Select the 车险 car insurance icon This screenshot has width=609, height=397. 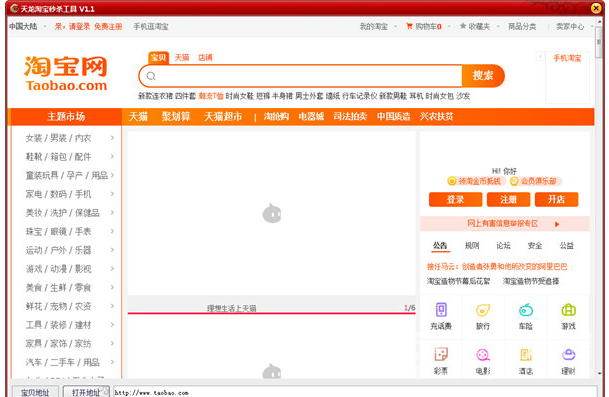pyautogui.click(x=525, y=310)
